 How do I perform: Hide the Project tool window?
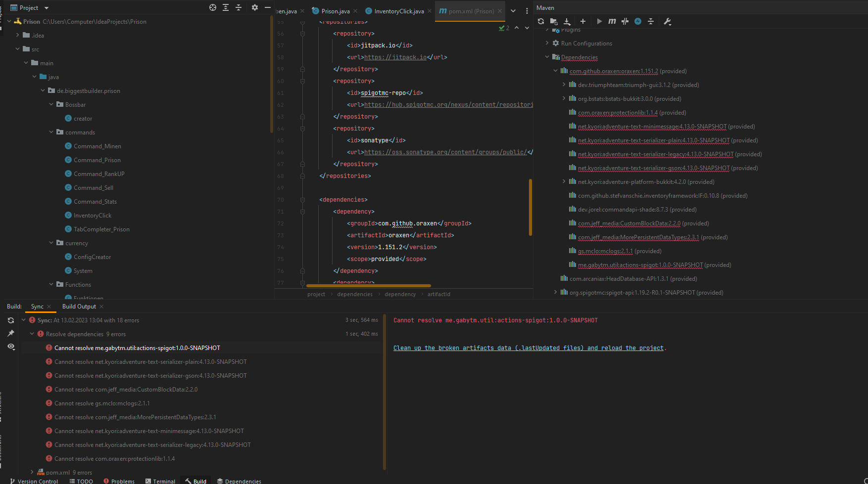(x=268, y=7)
